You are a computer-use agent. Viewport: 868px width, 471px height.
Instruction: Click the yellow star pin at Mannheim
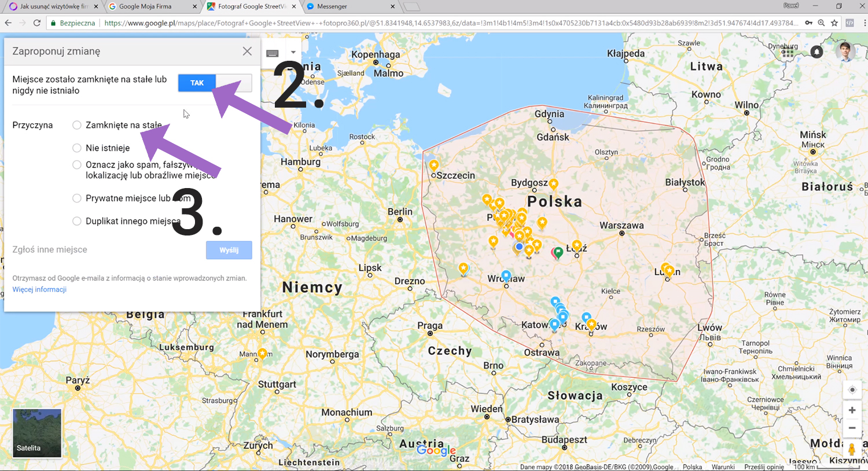coord(262,354)
